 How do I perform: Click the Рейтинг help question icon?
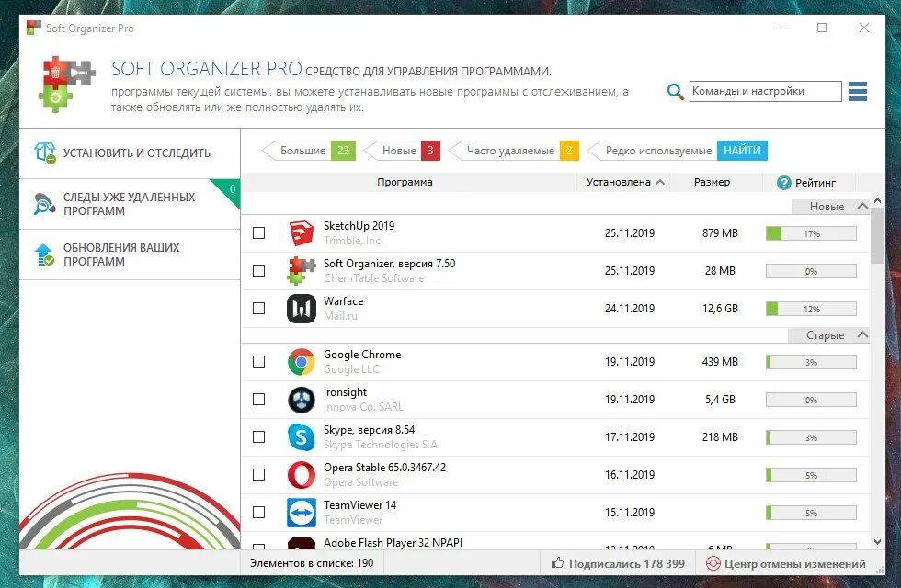click(x=783, y=183)
